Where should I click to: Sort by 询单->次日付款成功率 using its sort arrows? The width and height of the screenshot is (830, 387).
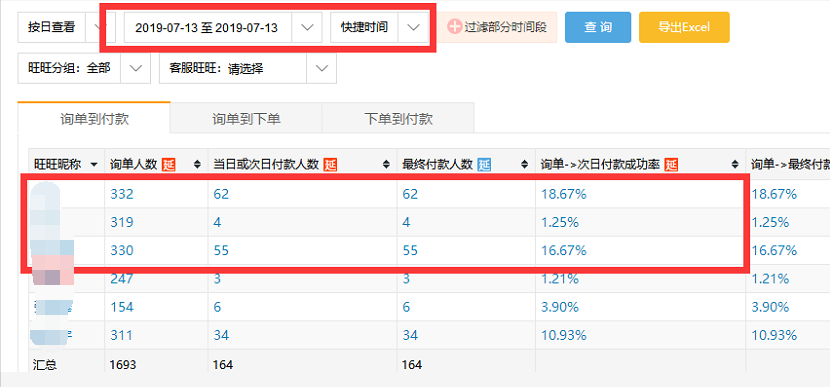[x=735, y=165]
